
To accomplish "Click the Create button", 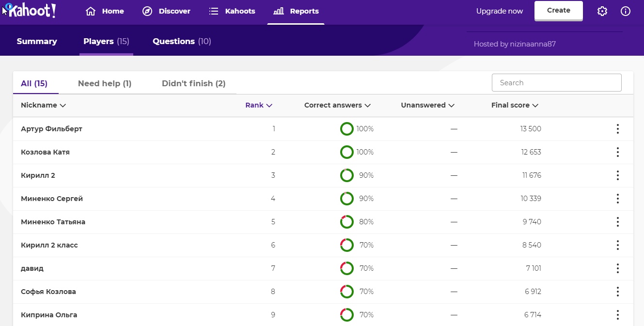I will point(558,11).
